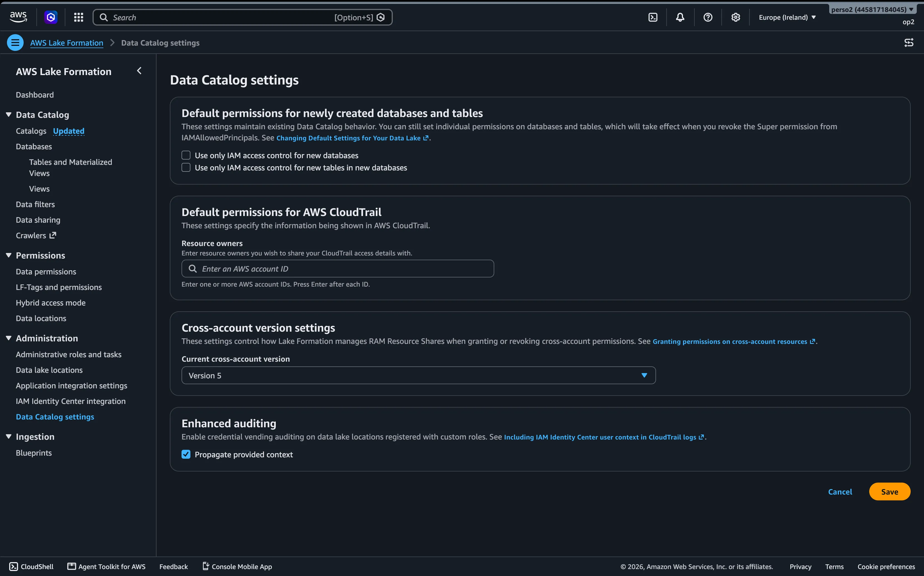Image resolution: width=924 pixels, height=576 pixels.
Task: Uncheck Propagate provided context
Action: (186, 454)
